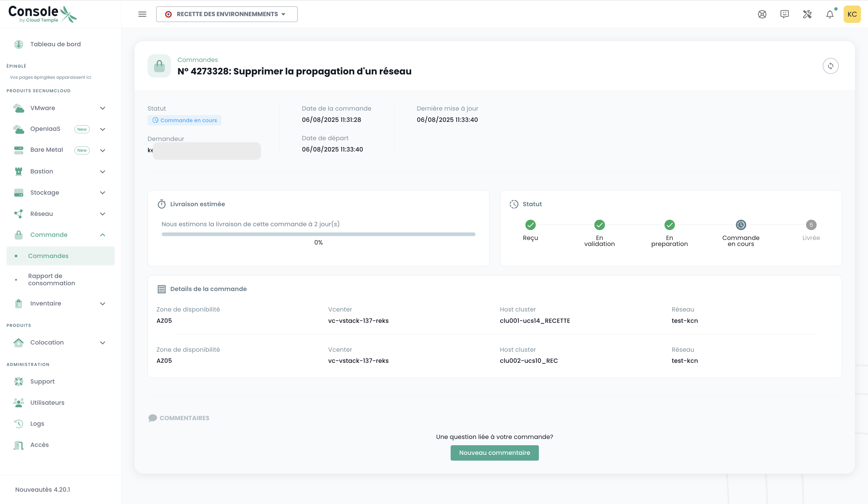Toggle the hamburger menu icon
The image size is (868, 504).
click(142, 14)
